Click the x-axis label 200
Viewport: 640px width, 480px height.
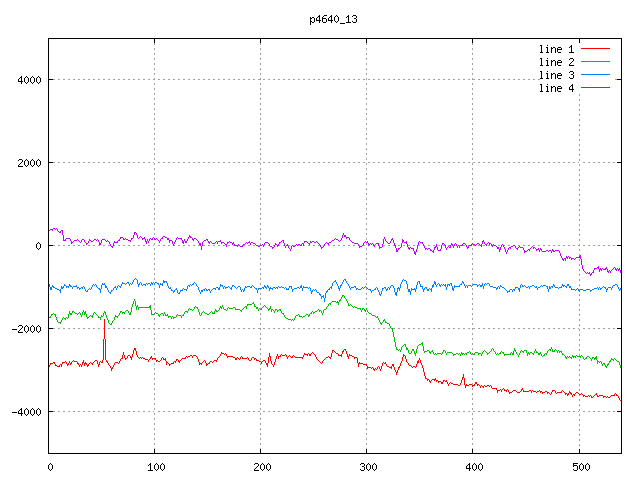point(262,467)
